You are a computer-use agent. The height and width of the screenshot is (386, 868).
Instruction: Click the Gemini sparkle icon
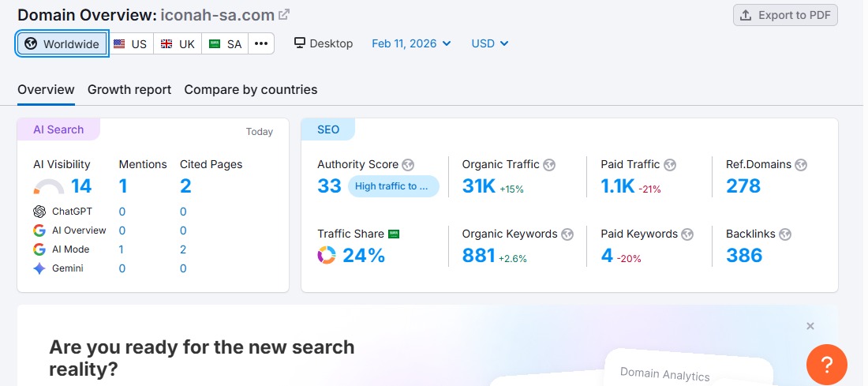(x=39, y=268)
